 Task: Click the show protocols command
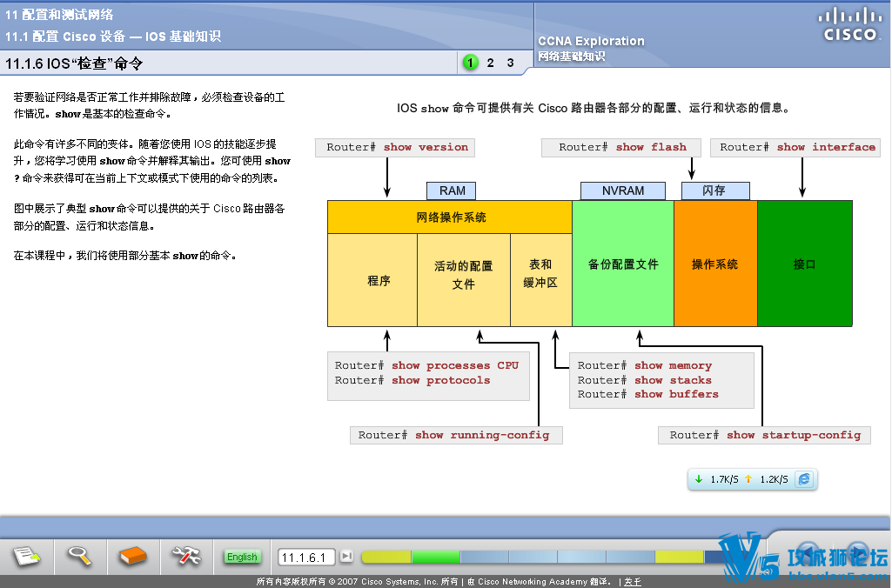tap(412, 380)
